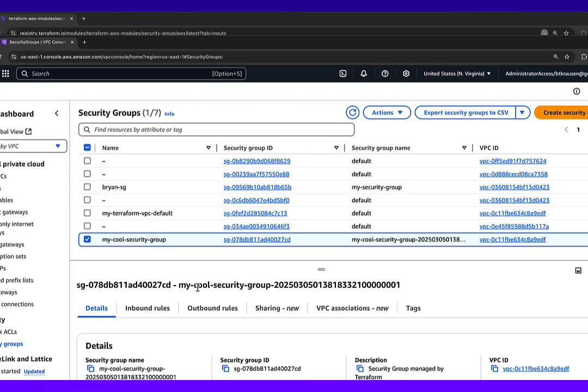Open external Global View link icon
588x392 pixels.
[28, 131]
